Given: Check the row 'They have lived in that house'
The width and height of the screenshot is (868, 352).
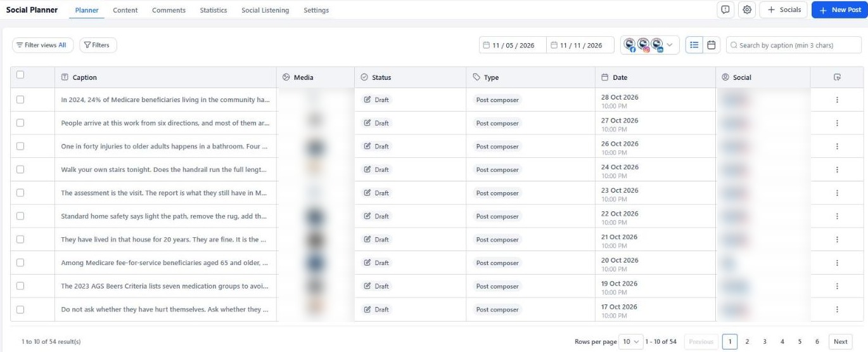Looking at the screenshot, I should click(20, 239).
